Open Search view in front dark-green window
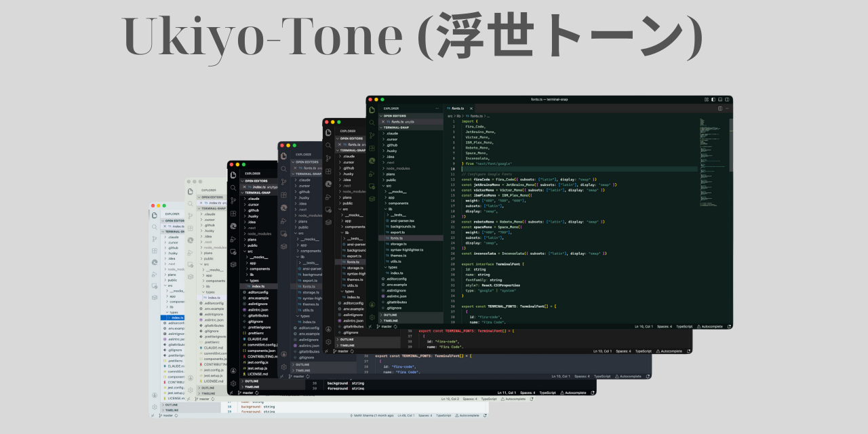Viewport: 868px width, 434px height. [x=372, y=122]
